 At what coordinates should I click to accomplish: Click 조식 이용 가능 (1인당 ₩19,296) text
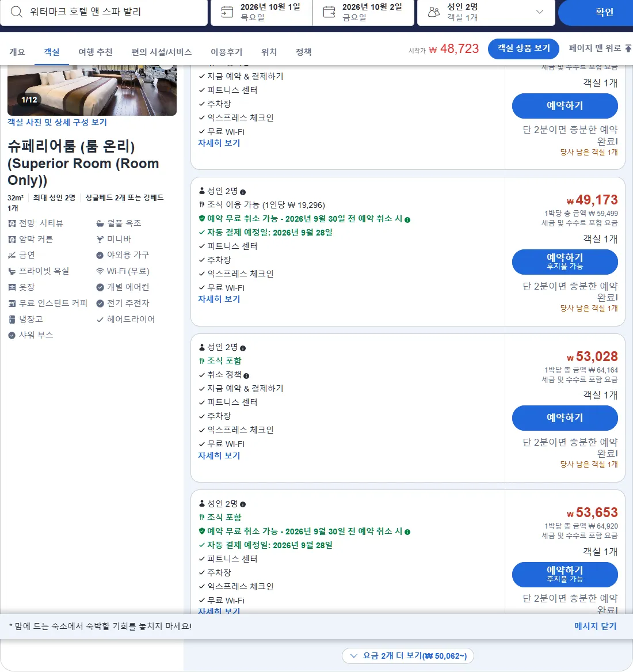click(266, 205)
